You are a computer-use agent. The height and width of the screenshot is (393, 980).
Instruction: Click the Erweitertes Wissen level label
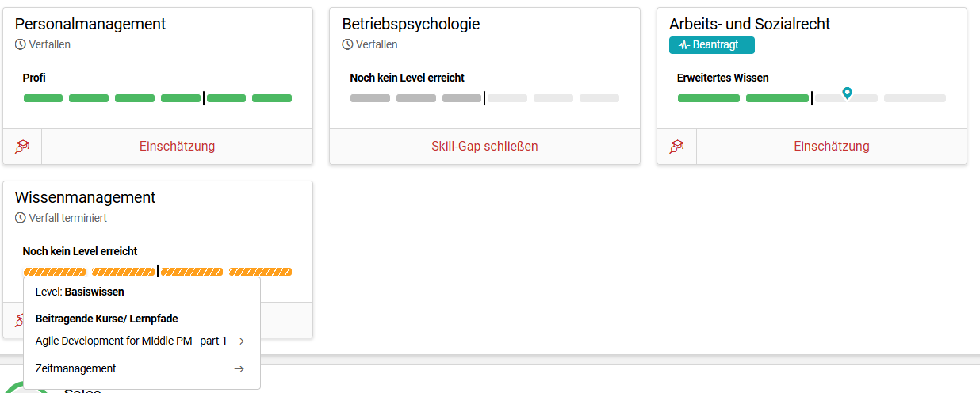pos(723,78)
